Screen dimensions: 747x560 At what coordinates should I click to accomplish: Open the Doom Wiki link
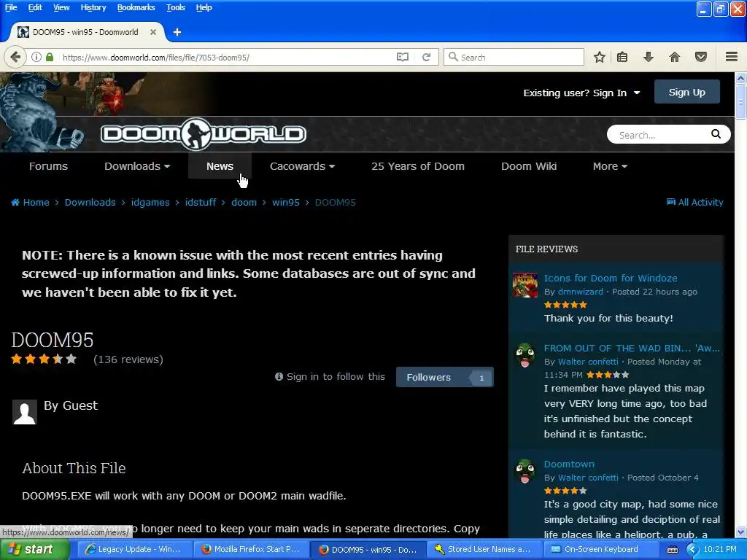click(x=529, y=166)
